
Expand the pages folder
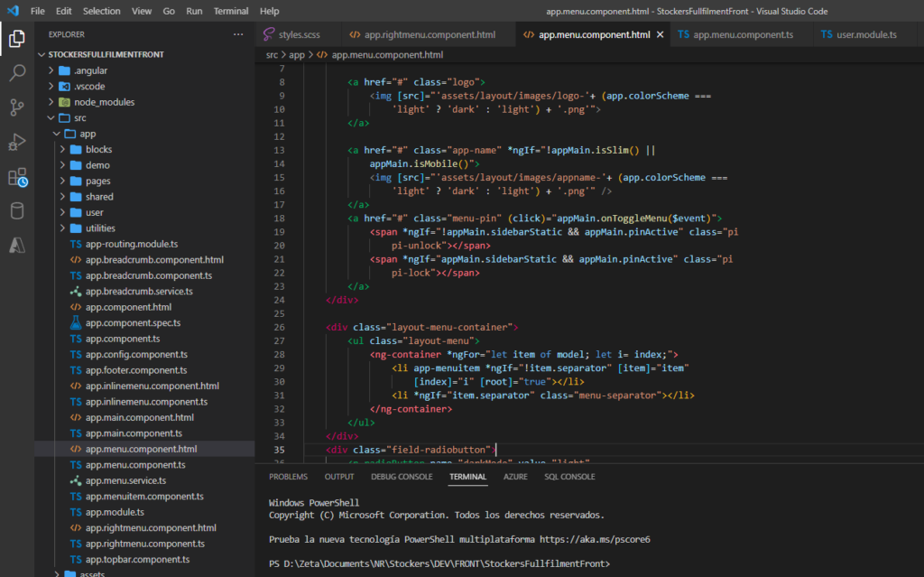click(97, 181)
